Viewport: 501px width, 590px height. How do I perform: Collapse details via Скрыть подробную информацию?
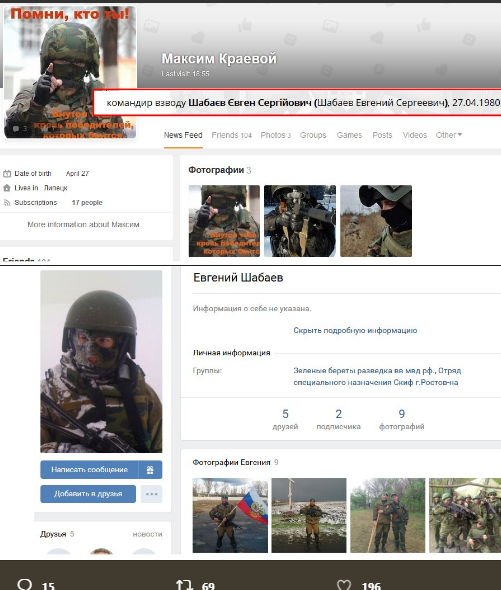pyautogui.click(x=355, y=330)
